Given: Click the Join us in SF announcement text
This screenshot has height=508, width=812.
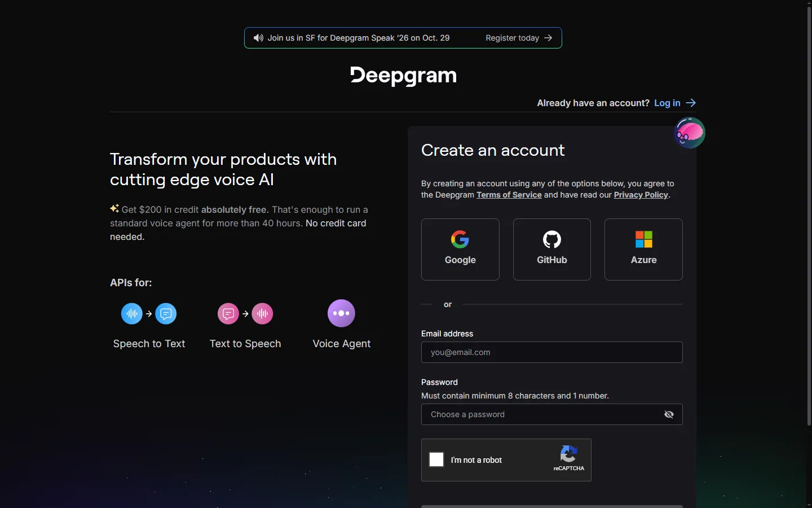Looking at the screenshot, I should (359, 38).
